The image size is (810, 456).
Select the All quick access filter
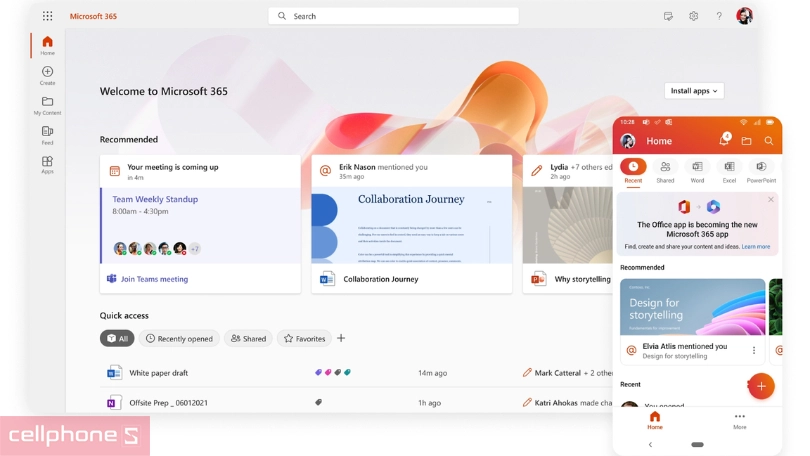(117, 338)
